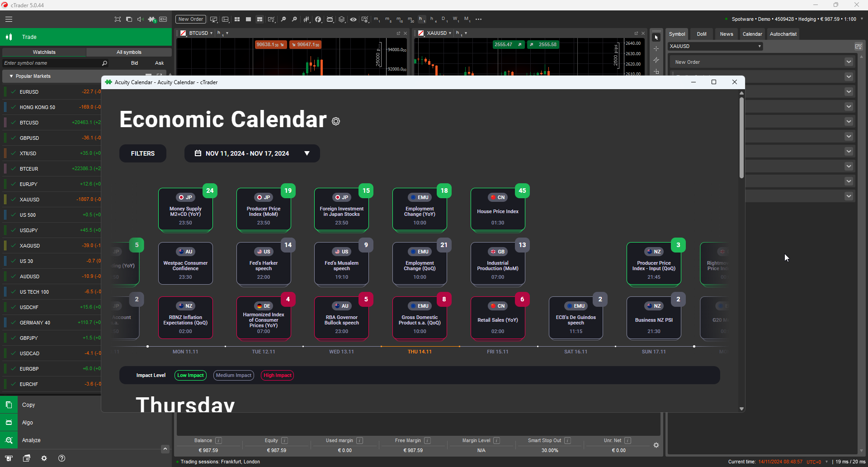
Task: Open calendar settings gear beside the title
Action: point(336,121)
